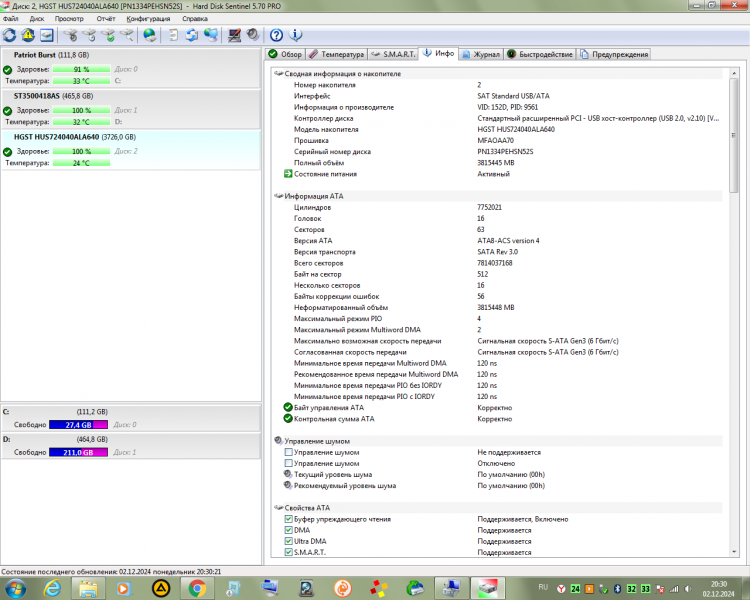Click the C: free space bar showing 27,4 GB

pyautogui.click(x=78, y=424)
